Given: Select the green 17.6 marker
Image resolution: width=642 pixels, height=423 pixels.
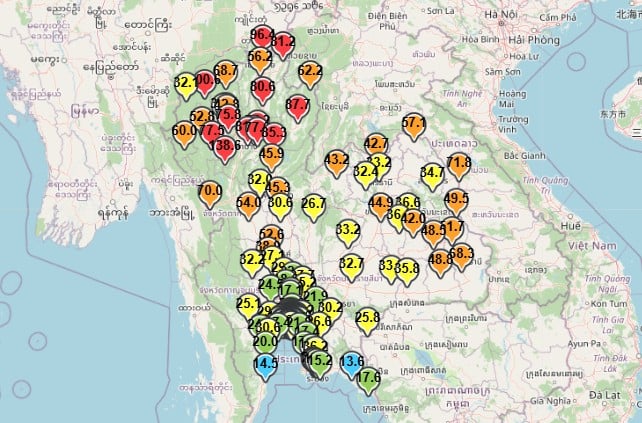Looking at the screenshot, I should pos(369,379).
